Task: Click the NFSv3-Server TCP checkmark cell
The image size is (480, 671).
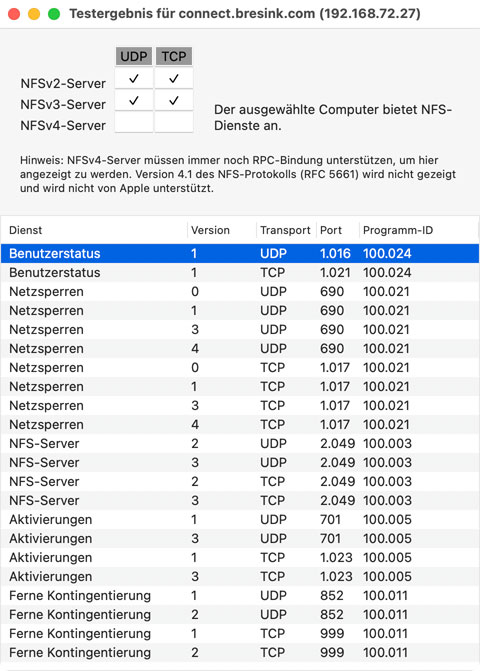Action: 174,100
